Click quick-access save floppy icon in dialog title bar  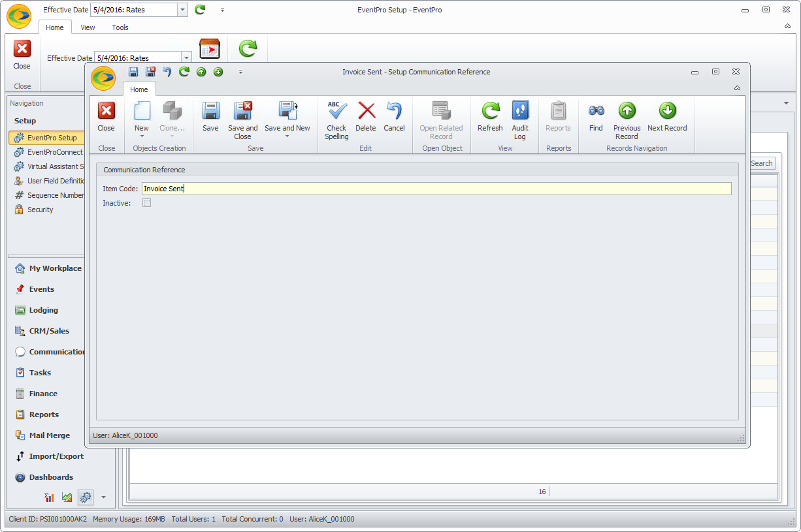133,72
